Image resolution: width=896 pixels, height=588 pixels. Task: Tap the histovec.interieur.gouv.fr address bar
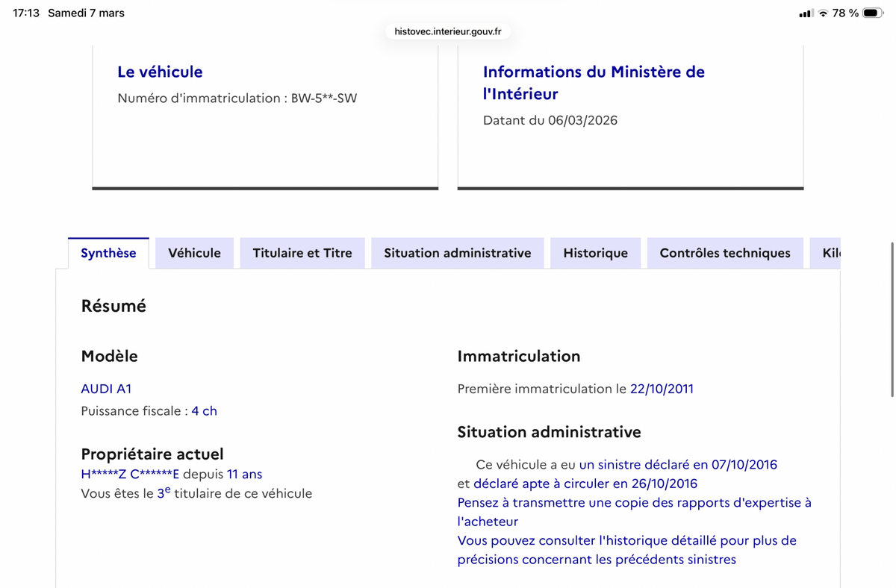pos(447,31)
